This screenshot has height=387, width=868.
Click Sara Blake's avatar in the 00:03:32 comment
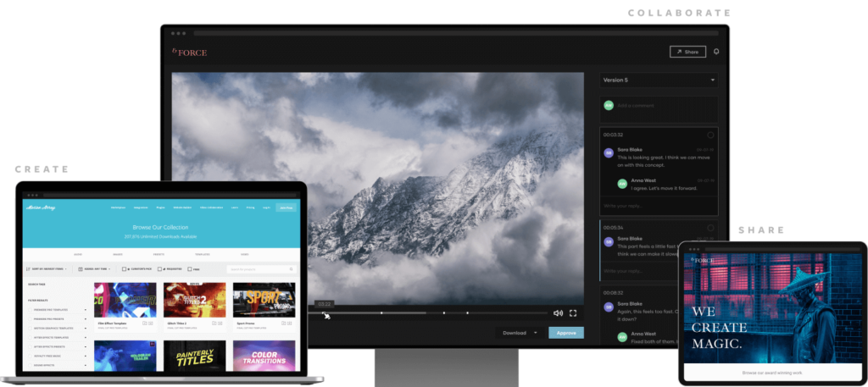[x=609, y=152]
